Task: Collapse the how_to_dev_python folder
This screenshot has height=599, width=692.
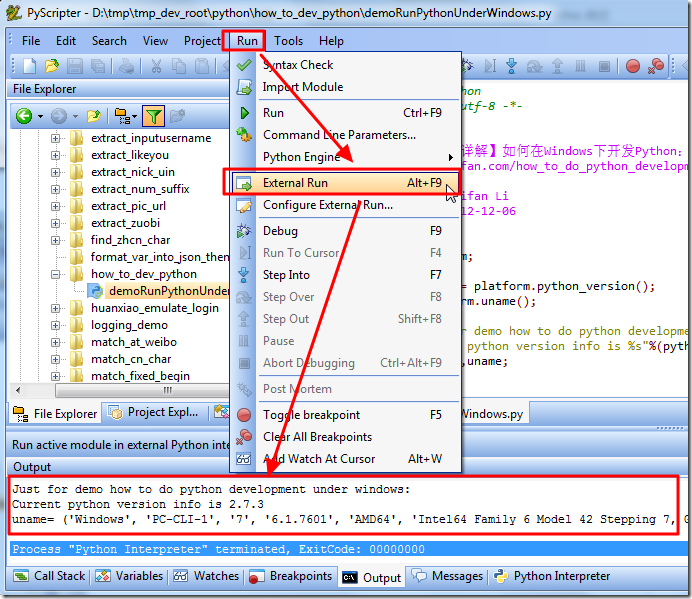Action: (x=56, y=274)
